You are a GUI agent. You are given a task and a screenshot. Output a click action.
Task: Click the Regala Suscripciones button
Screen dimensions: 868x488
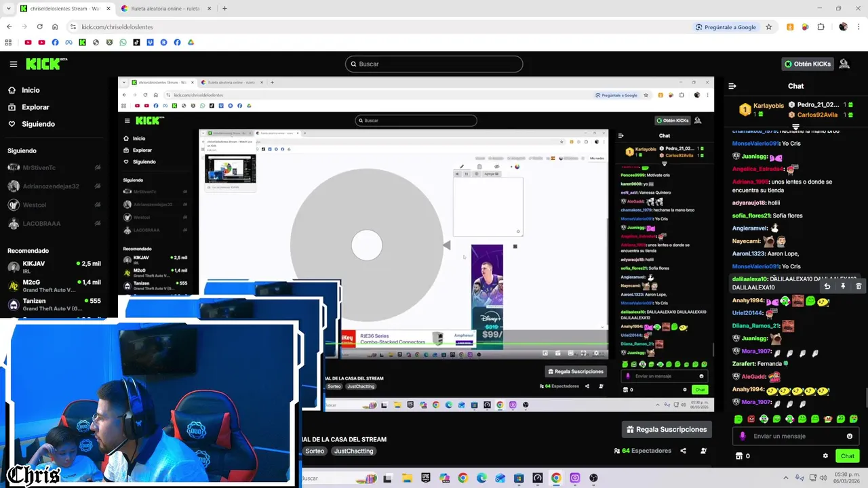(667, 429)
